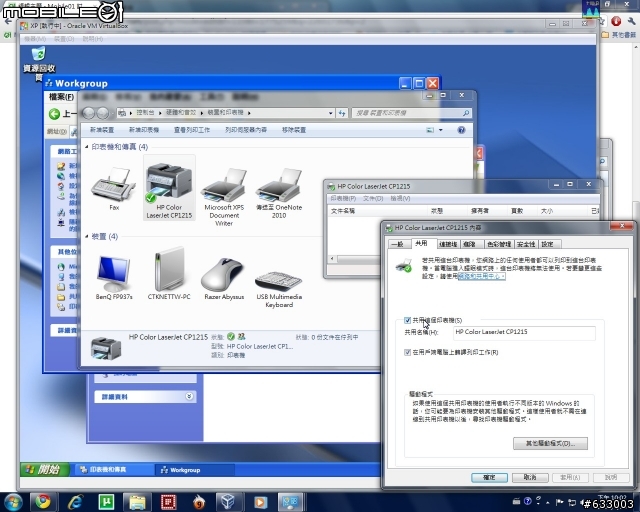Select the BenQ FP937s monitor device
The image size is (640, 512).
(113, 276)
